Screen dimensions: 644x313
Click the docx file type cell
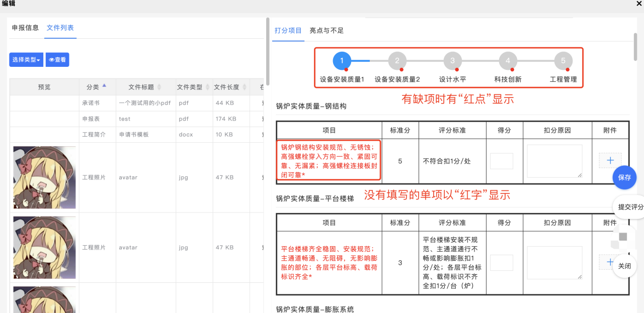coord(194,135)
